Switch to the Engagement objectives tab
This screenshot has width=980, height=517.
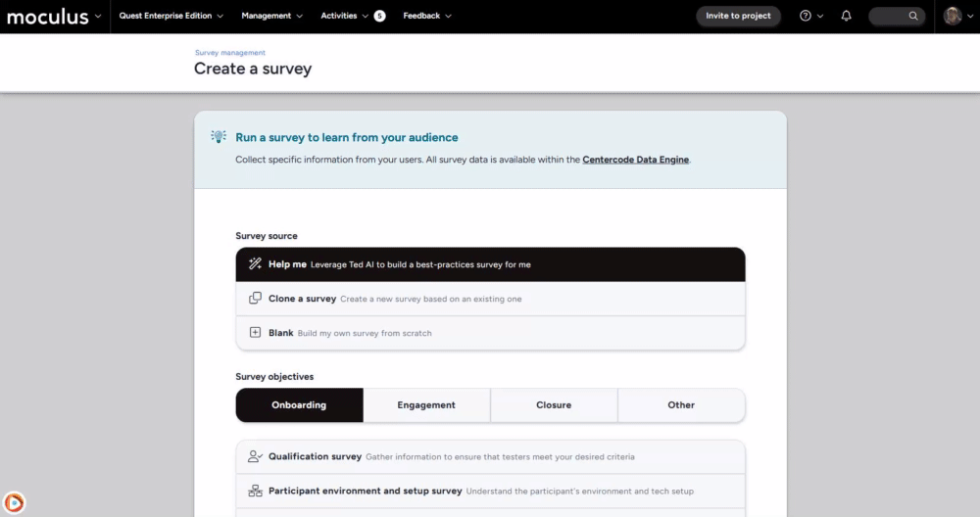pos(426,405)
